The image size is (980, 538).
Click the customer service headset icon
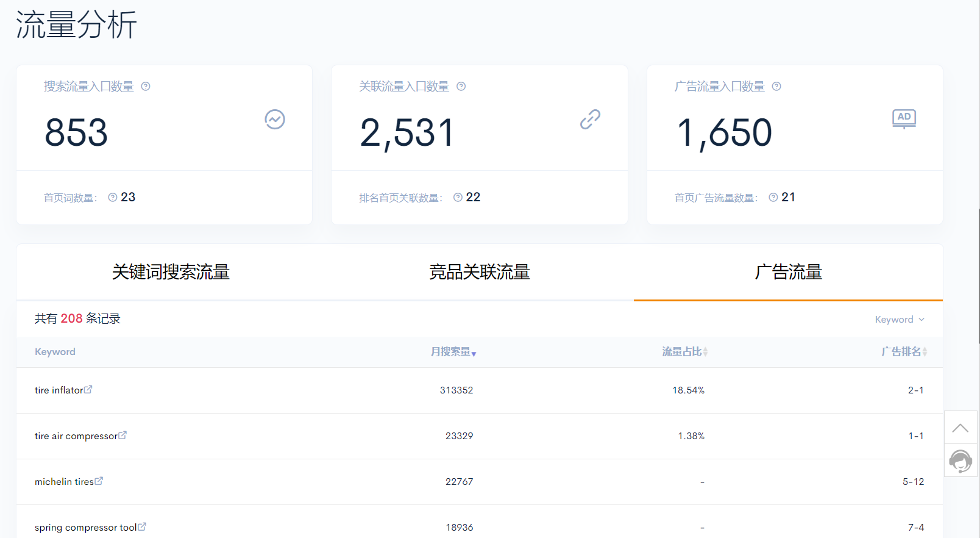(960, 461)
